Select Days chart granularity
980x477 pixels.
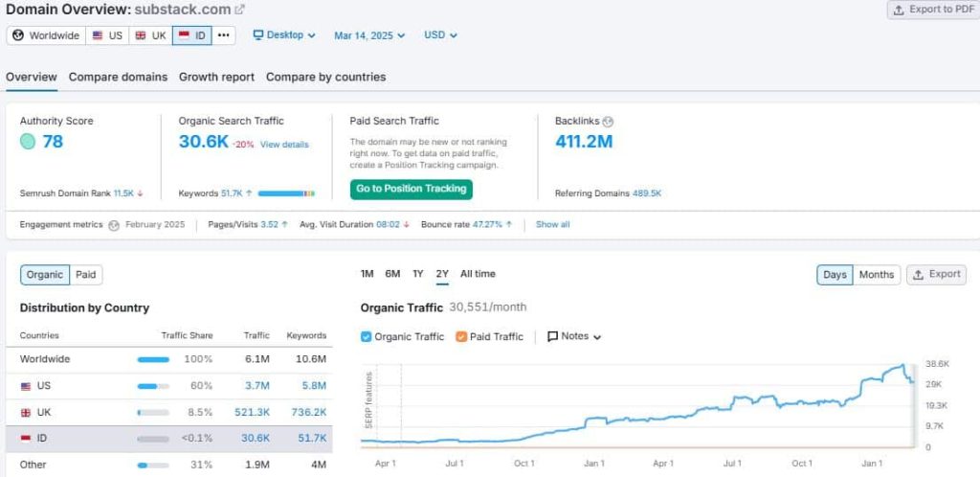[835, 275]
